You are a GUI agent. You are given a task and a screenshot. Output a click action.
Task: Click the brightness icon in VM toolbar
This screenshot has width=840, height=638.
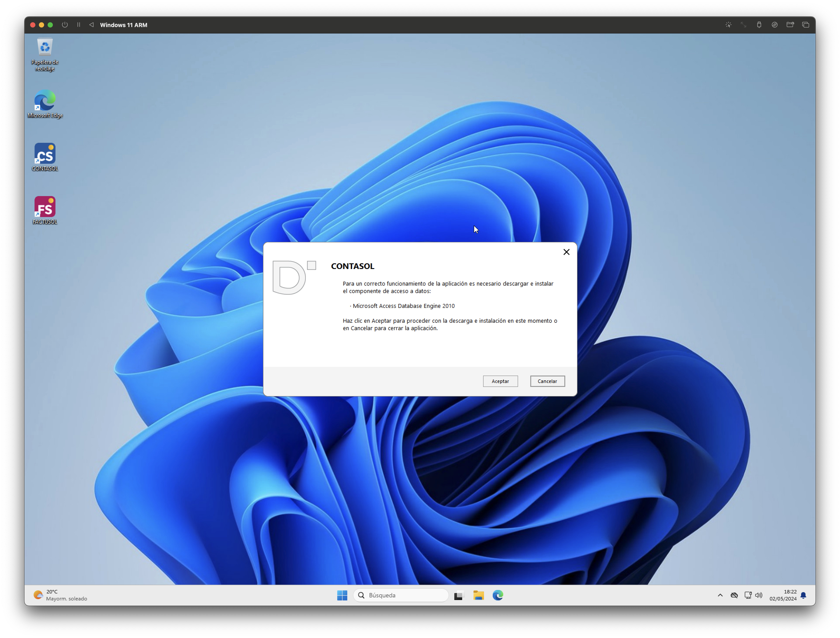click(728, 25)
